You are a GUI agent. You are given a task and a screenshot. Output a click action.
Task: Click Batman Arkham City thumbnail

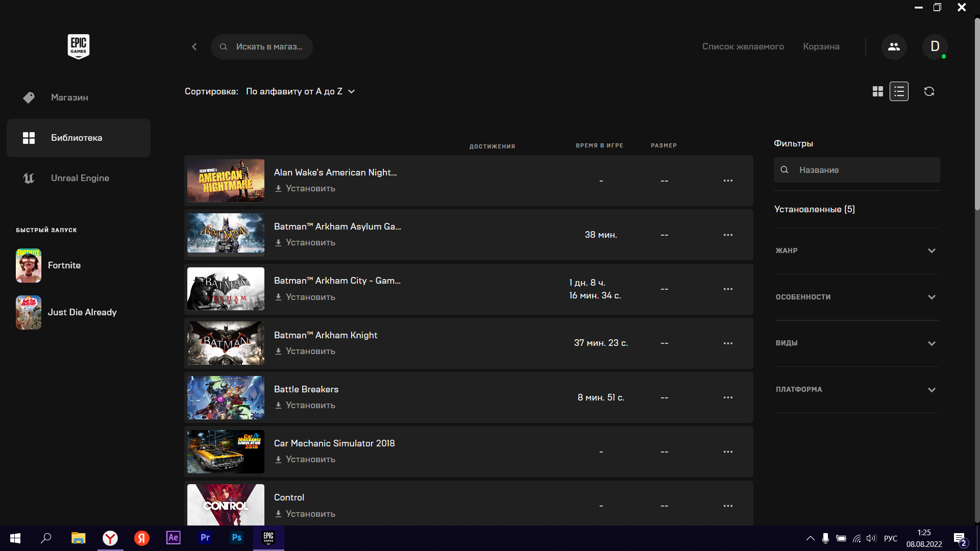[x=226, y=289]
